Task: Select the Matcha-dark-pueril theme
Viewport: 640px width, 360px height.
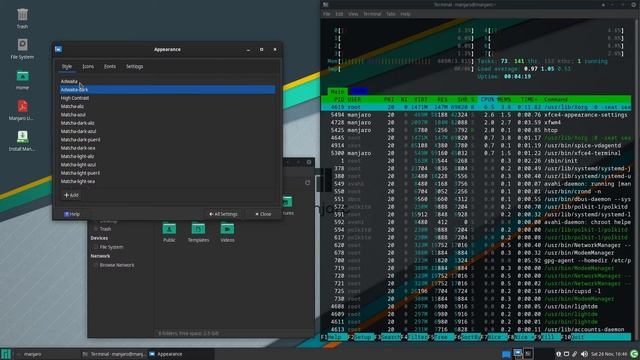Action: click(168, 140)
